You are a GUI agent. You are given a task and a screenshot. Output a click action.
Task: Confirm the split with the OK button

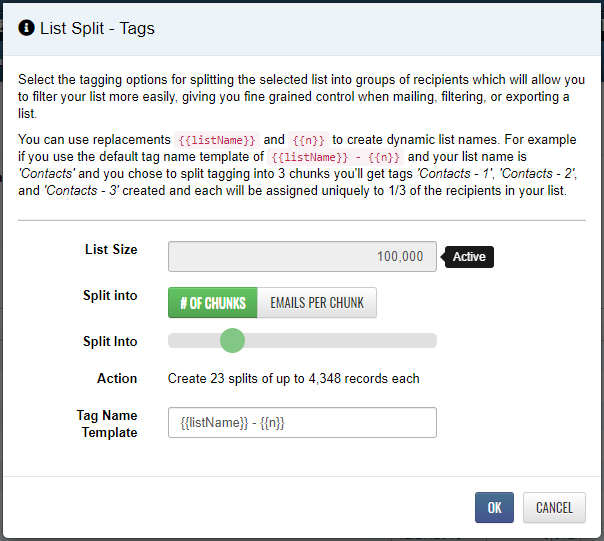(x=494, y=507)
